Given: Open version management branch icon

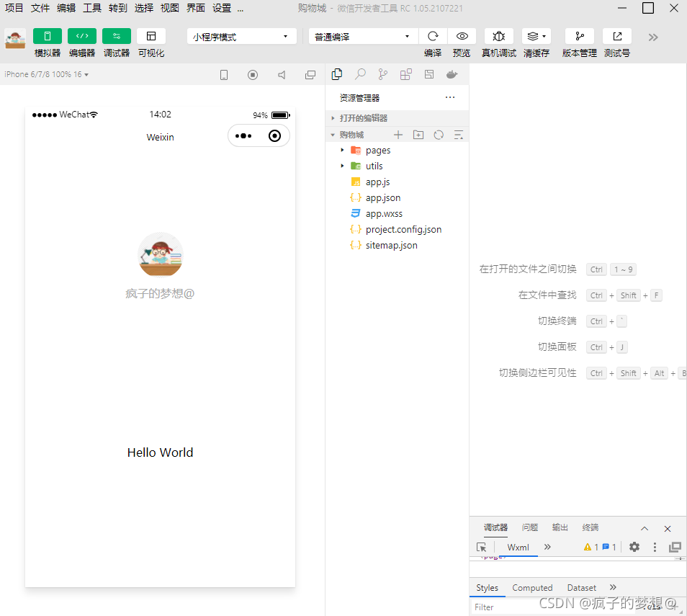Looking at the screenshot, I should [x=580, y=37].
